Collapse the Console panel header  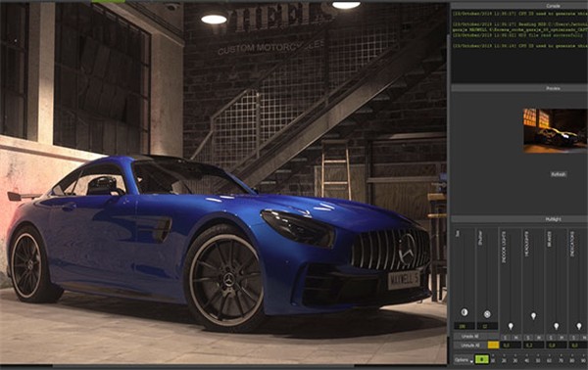pyautogui.click(x=519, y=6)
